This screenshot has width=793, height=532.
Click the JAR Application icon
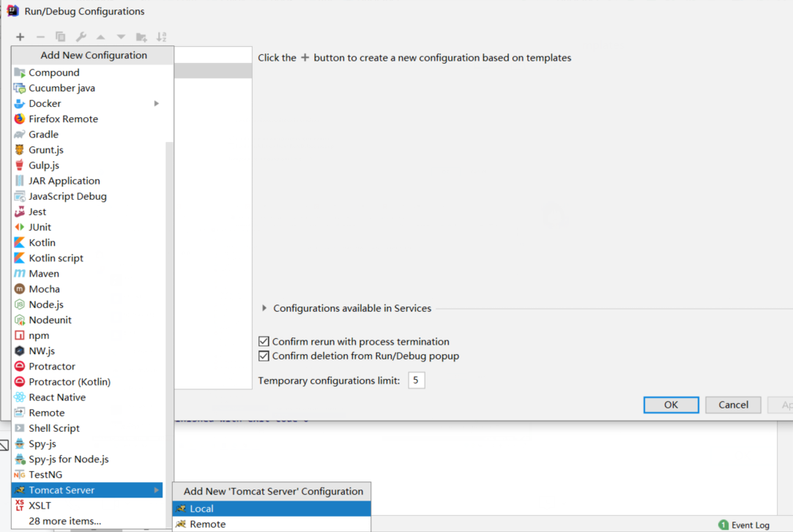[19, 181]
